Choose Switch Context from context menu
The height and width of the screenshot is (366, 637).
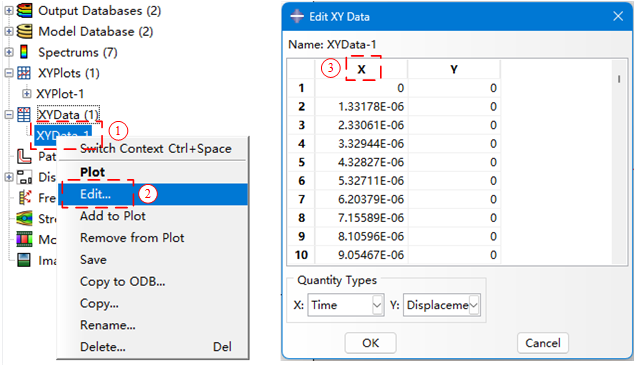(153, 149)
